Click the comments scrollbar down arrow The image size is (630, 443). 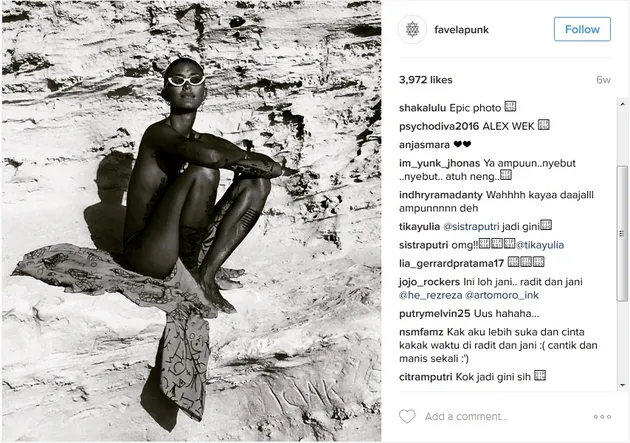[622, 385]
